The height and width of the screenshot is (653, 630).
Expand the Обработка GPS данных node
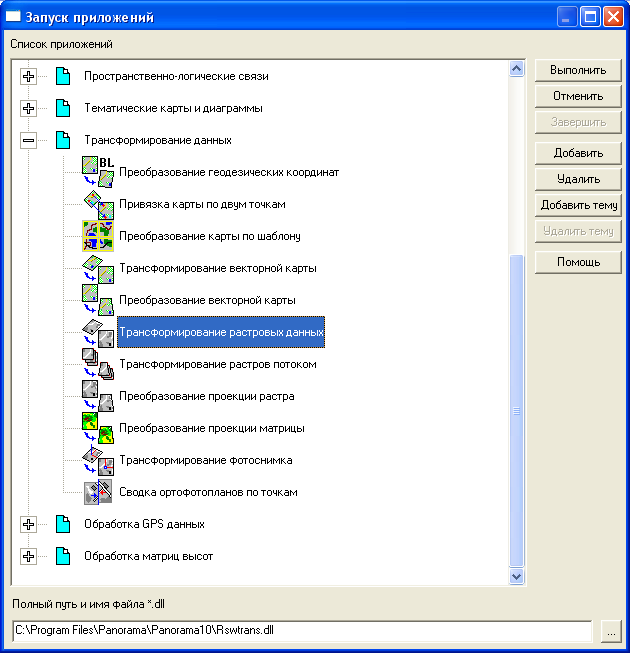[28, 524]
